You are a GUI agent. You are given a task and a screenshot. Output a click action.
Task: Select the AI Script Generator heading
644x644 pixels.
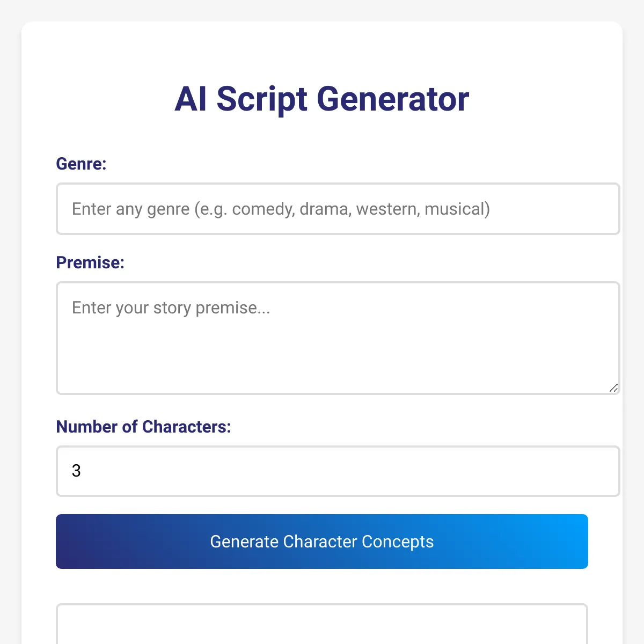pyautogui.click(x=321, y=99)
